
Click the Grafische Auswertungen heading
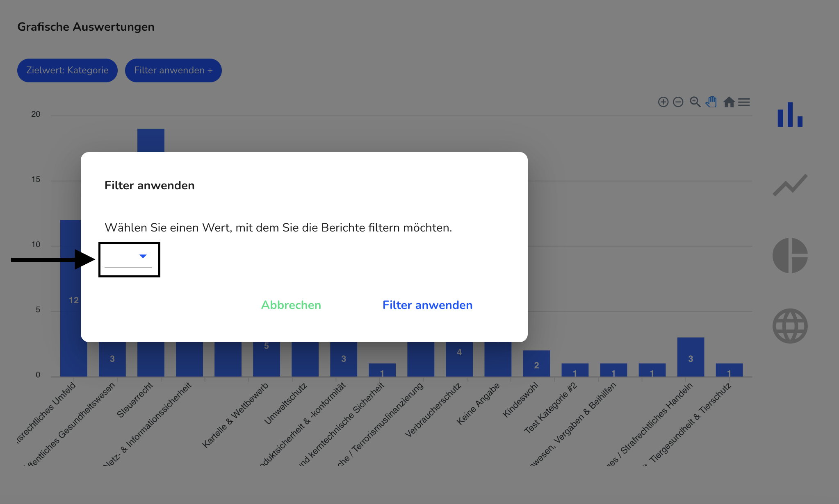coord(86,27)
